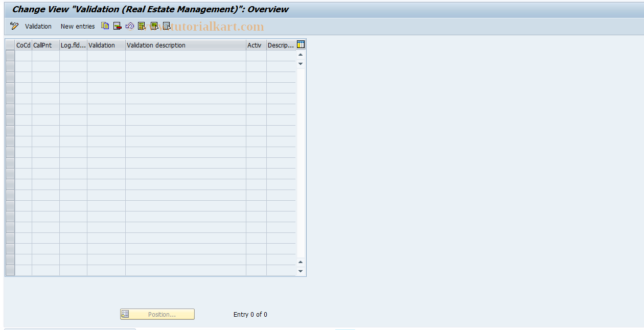Click bottom scroll down arrow of table

(x=301, y=271)
